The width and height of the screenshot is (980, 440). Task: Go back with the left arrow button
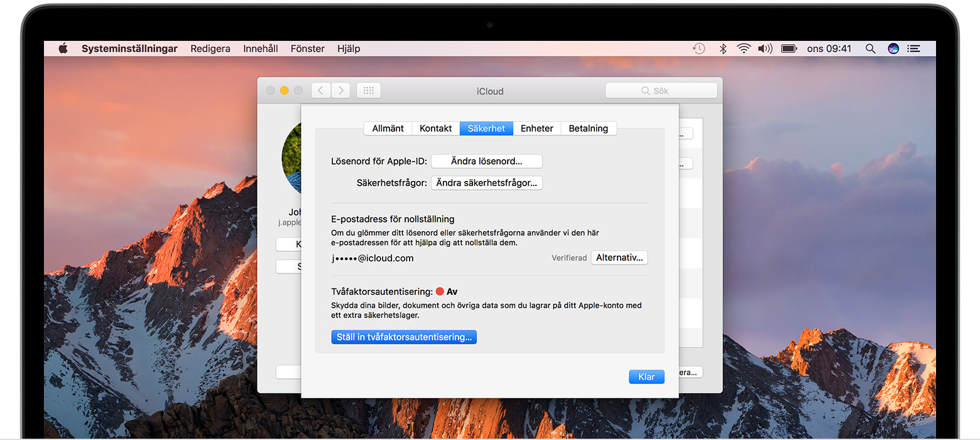321,91
